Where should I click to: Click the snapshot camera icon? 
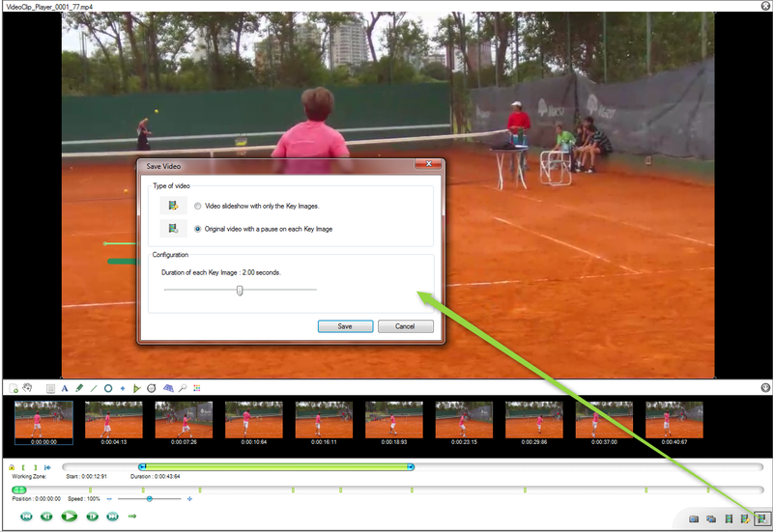pyautogui.click(x=694, y=518)
